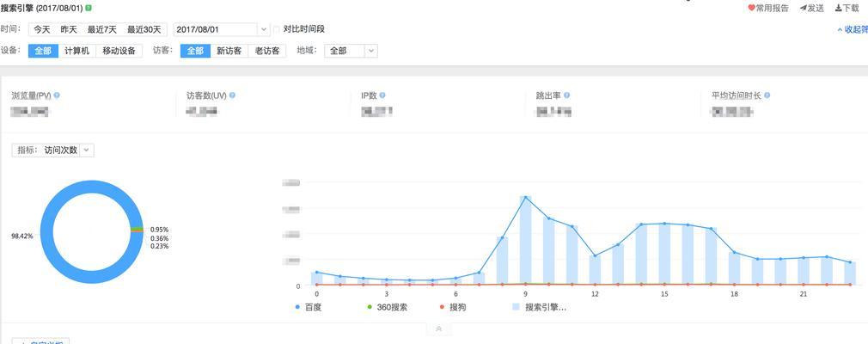Open help icon beside 访客数(UV)

232,95
